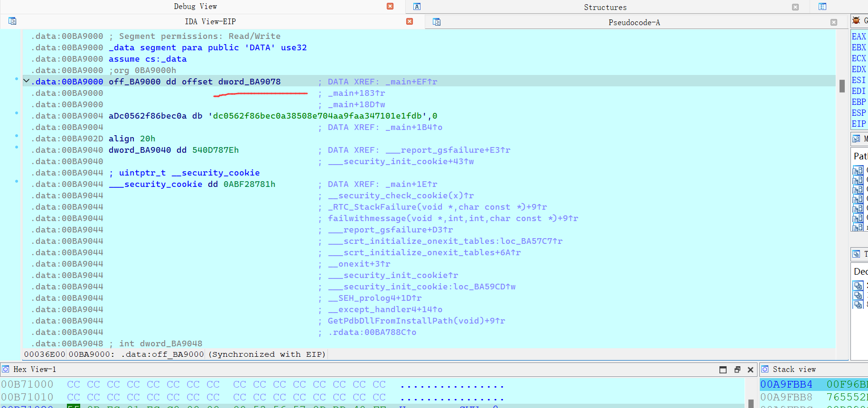Viewport: 868px width, 408px height.
Task: Switch to the Structures tab
Action: [605, 7]
